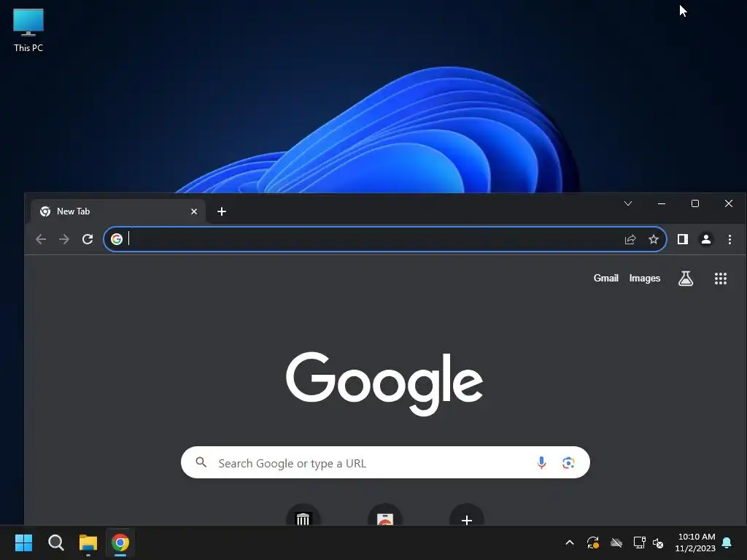Open the Gmail link

pyautogui.click(x=606, y=278)
